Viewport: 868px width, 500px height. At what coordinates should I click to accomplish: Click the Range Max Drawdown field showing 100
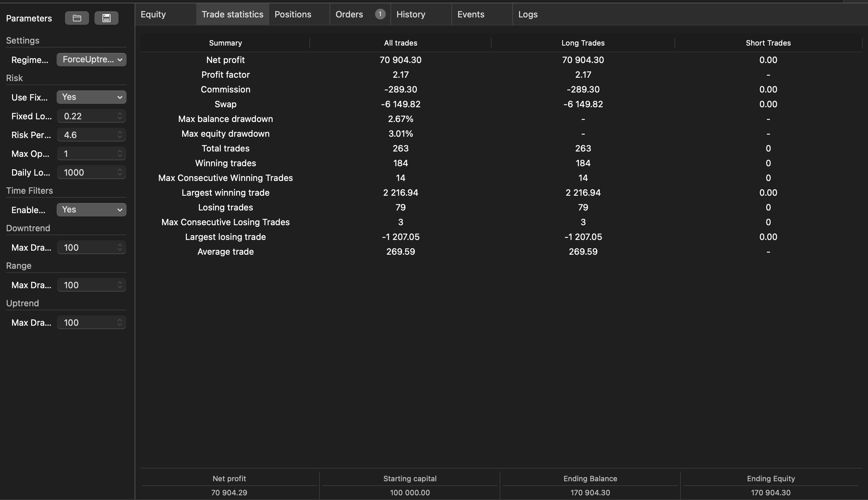pos(86,285)
